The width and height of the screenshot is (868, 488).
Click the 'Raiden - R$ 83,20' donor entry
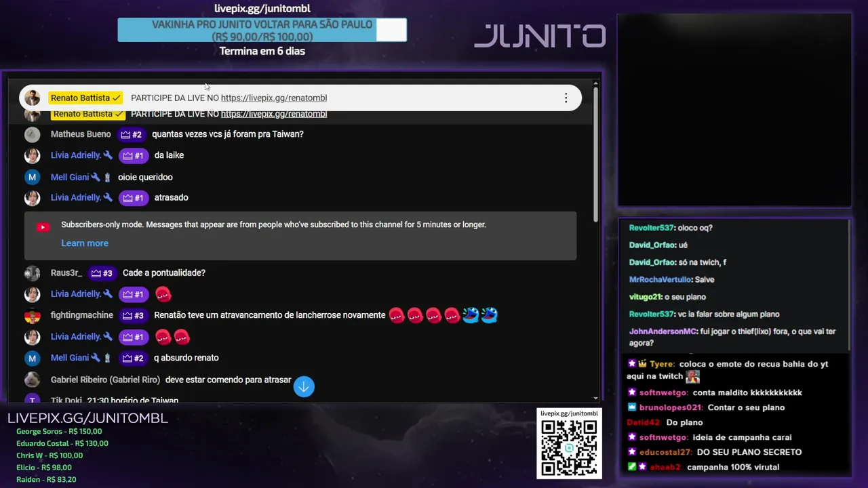pyautogui.click(x=46, y=480)
